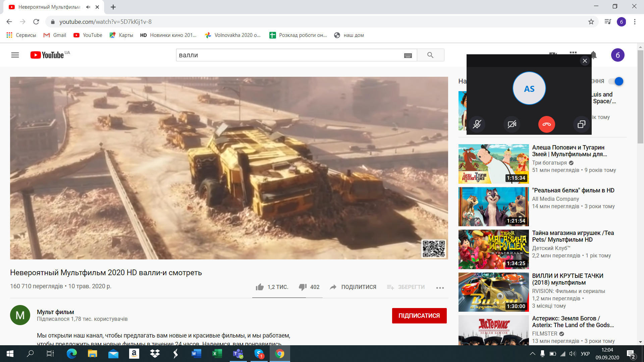Viewport: 644px width, 362px height.
Task: Show hidden tray icons chevron
Action: (x=532, y=354)
